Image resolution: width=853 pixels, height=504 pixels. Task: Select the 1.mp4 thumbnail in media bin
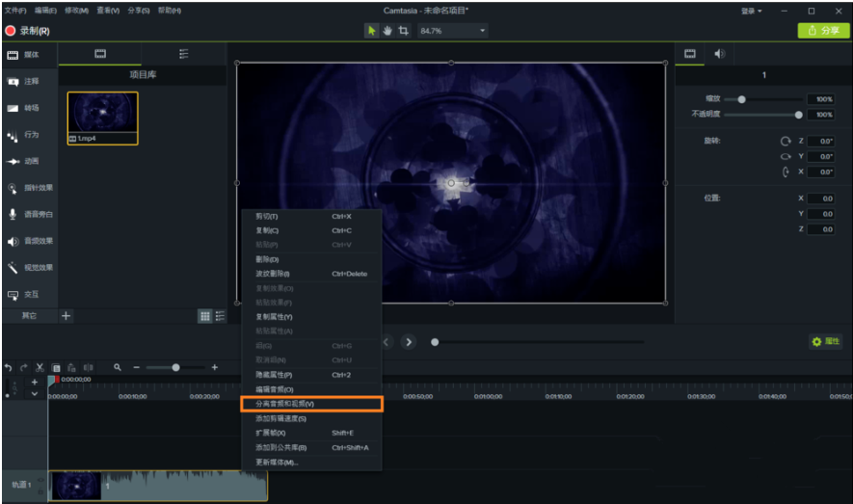point(103,118)
